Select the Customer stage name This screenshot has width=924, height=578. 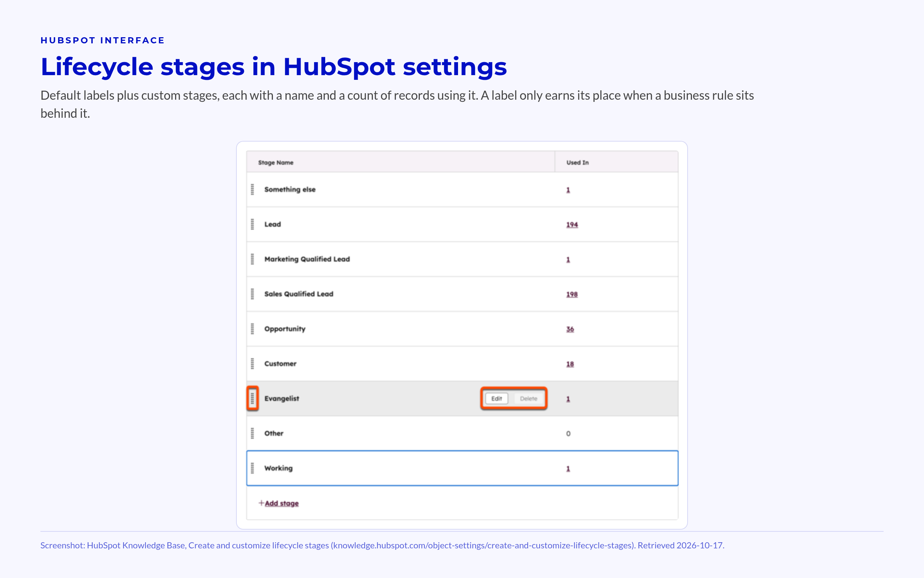point(280,363)
